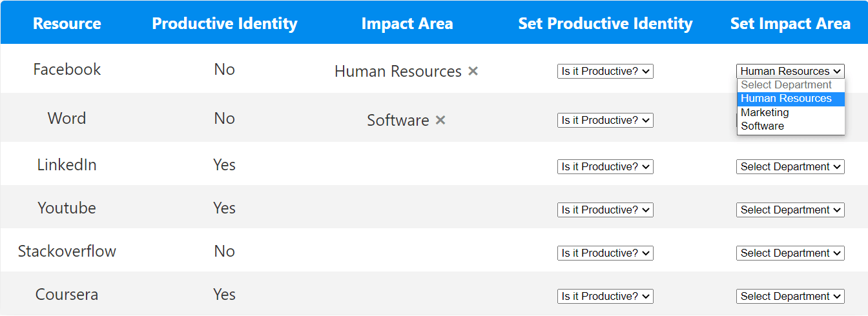The width and height of the screenshot is (868, 316).
Task: Click the Stackoverflow resource name
Action: point(67,251)
